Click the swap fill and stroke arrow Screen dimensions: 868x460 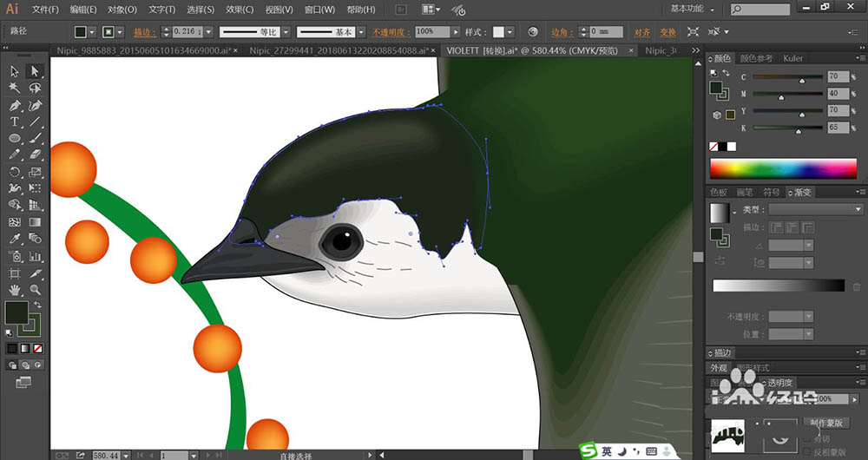pyautogui.click(x=37, y=305)
